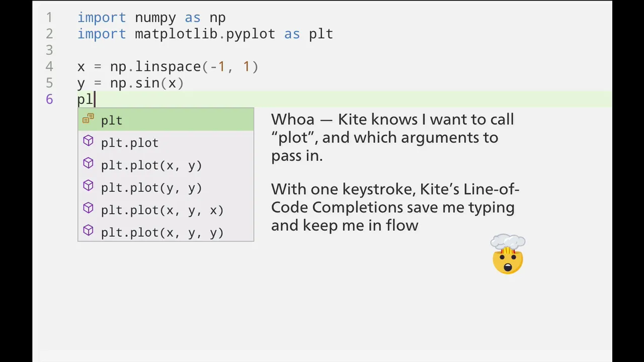This screenshot has height=362, width=644.
Task: Choose the "plt.plot" completion entry
Action: point(166,142)
